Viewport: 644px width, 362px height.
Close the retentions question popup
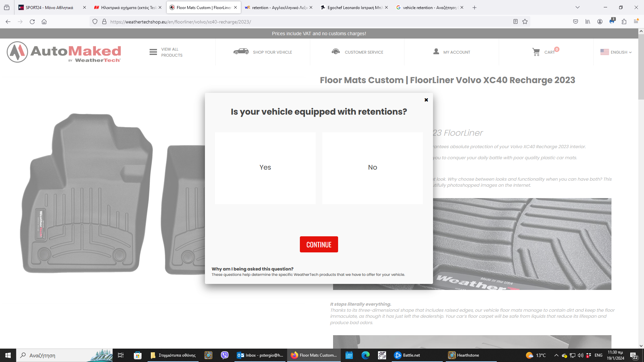coord(426,100)
